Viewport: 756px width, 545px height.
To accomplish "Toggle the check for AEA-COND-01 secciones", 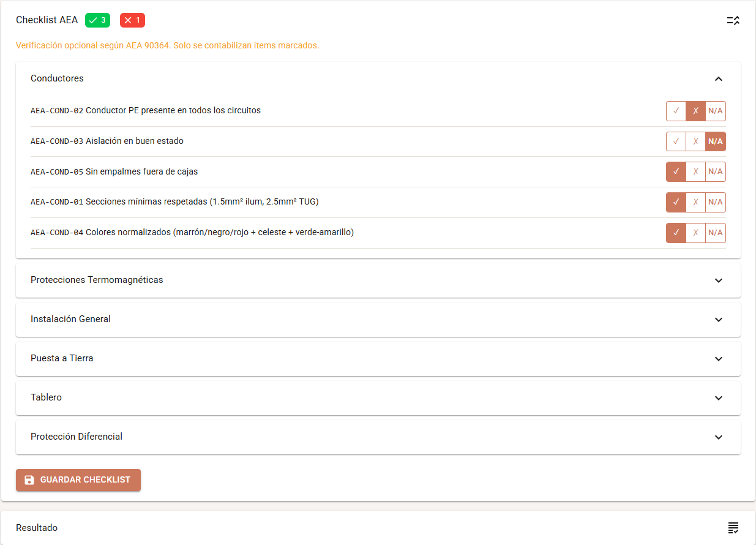I will 676,202.
